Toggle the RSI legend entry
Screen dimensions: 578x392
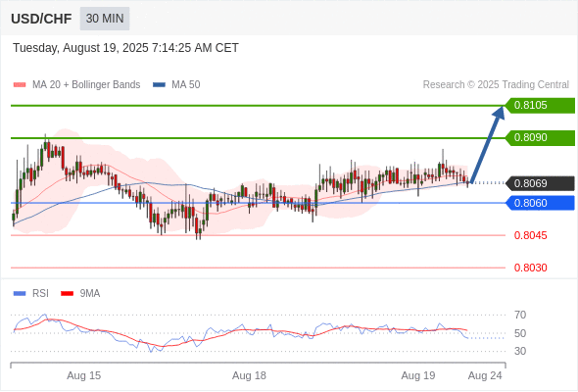click(31, 294)
